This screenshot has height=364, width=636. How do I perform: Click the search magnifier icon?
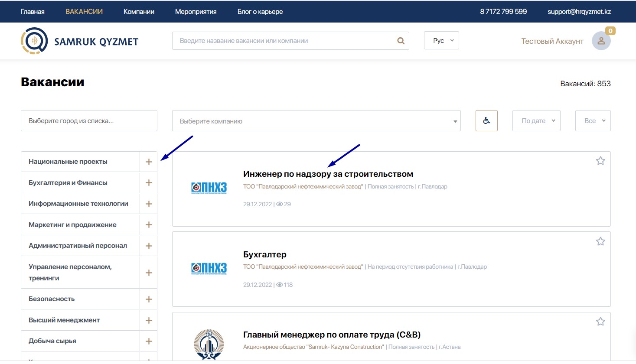tap(401, 41)
